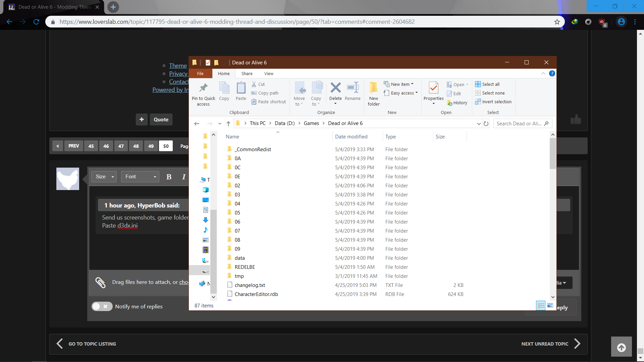
Task: Click Invert selection in ribbon
Action: 493,102
